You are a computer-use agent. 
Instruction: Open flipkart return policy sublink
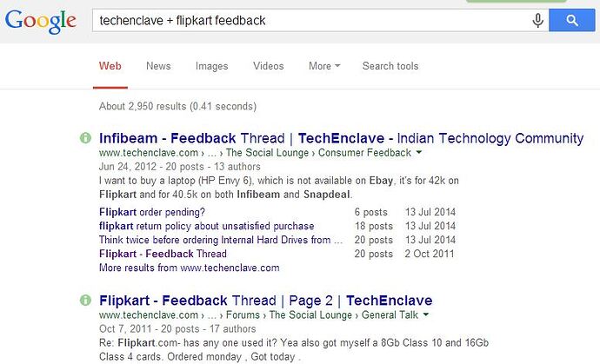tap(207, 226)
